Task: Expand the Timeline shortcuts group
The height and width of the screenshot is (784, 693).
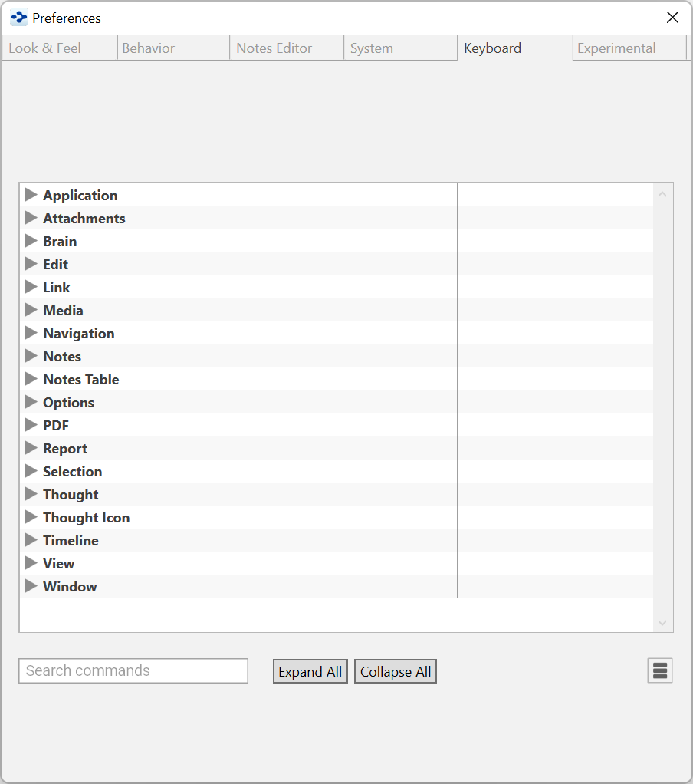Action: tap(31, 540)
